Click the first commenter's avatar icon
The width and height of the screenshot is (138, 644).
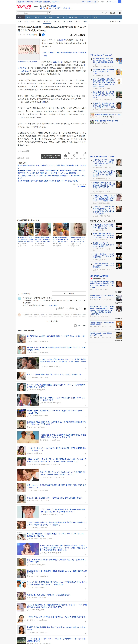click(x=19, y=298)
